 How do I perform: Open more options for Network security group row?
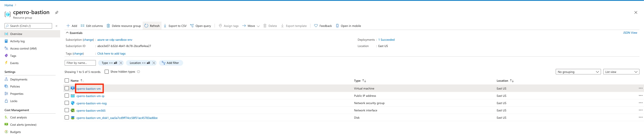click(x=640, y=103)
